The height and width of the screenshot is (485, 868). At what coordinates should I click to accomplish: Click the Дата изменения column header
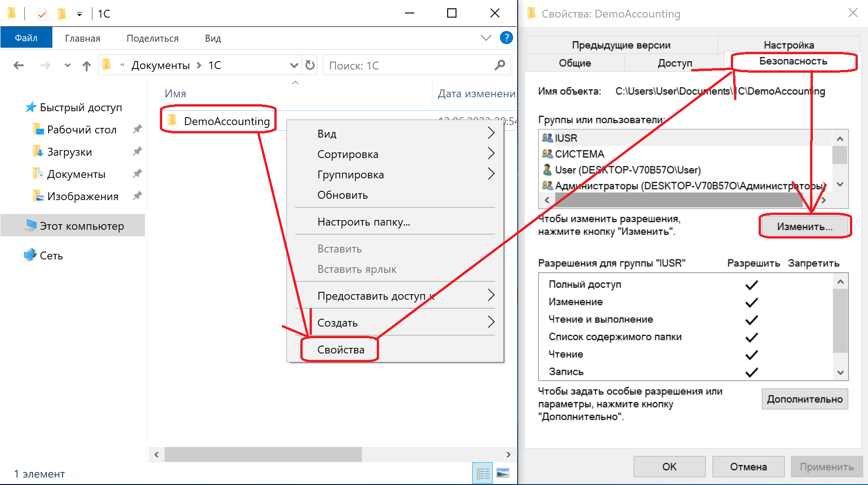pyautogui.click(x=476, y=94)
